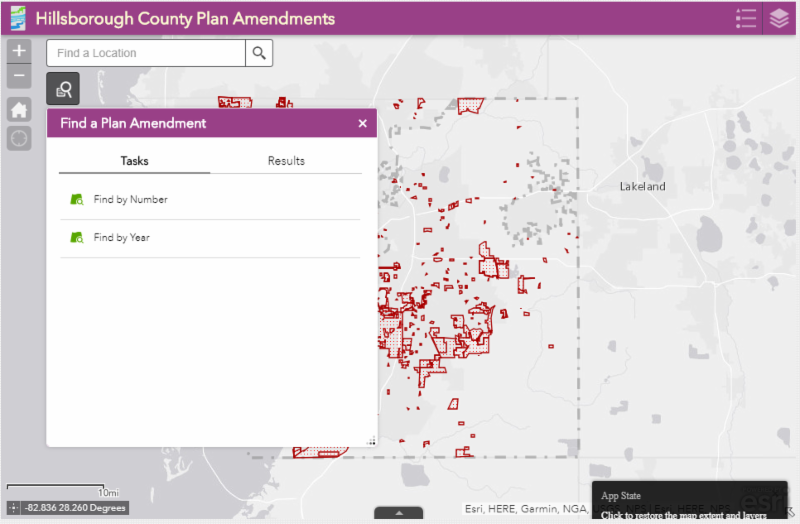Click the Find a Location search field
The height and width of the screenshot is (524, 800).
[x=146, y=53]
